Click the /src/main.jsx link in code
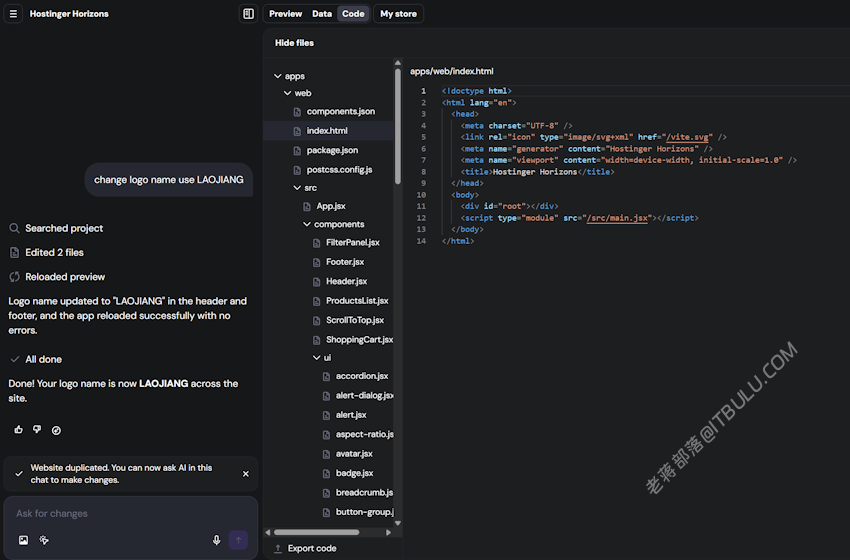Image resolution: width=850 pixels, height=560 pixels. pos(617,218)
